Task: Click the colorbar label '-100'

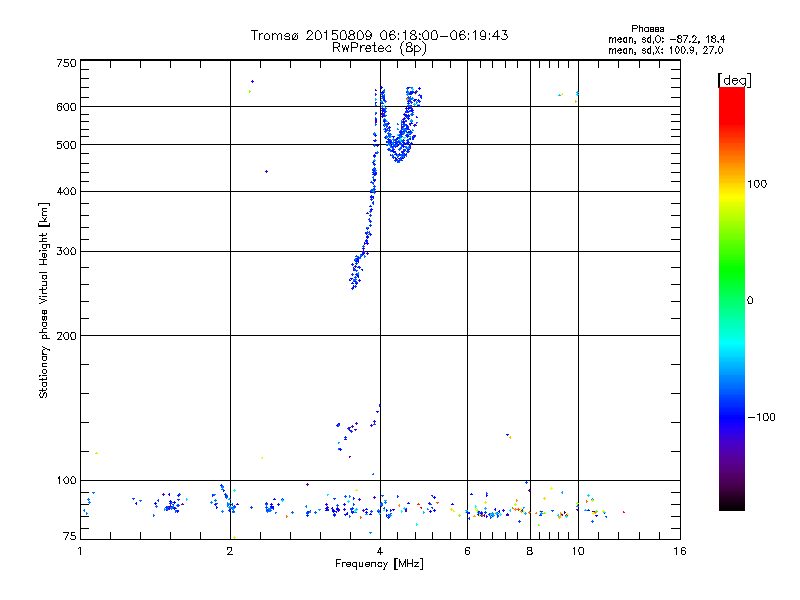Action: click(761, 417)
